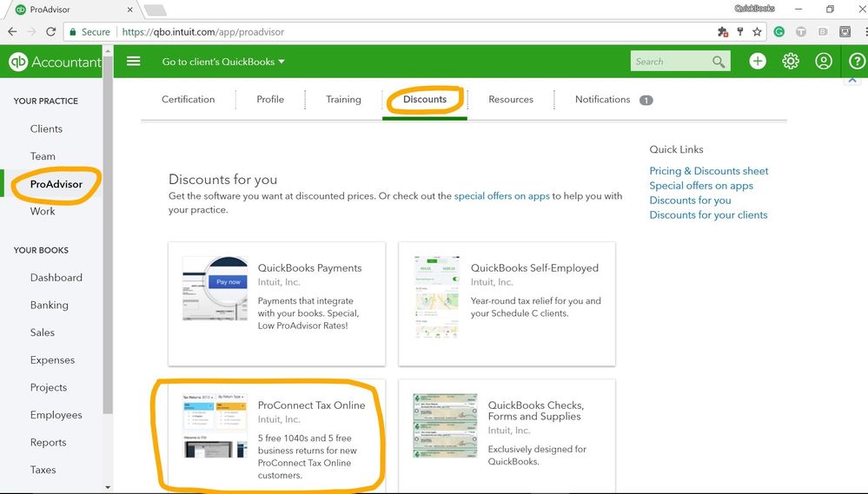Click the Grammarly extension icon

click(x=779, y=32)
